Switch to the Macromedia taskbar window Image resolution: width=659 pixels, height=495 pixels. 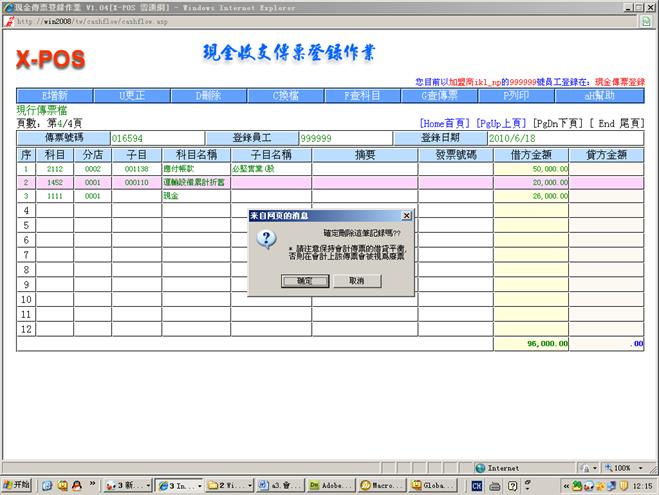tap(382, 485)
